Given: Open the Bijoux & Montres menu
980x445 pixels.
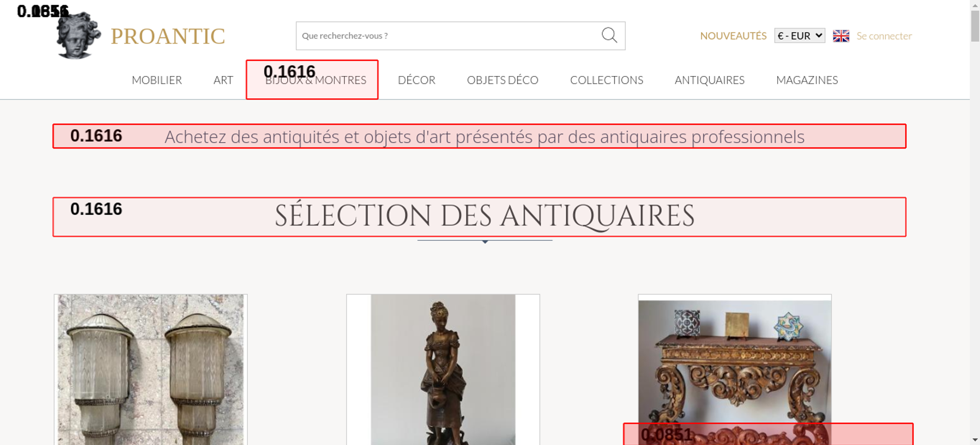Looking at the screenshot, I should pos(316,80).
